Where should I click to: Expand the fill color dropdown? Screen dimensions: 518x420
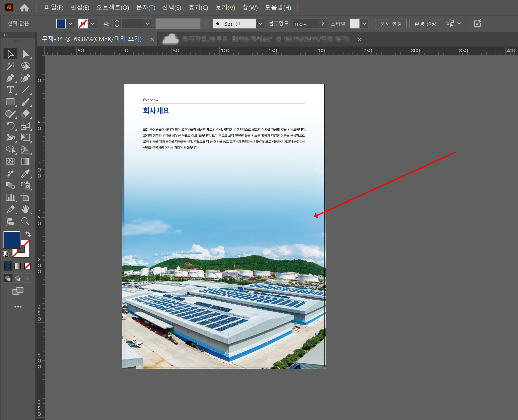(71, 24)
